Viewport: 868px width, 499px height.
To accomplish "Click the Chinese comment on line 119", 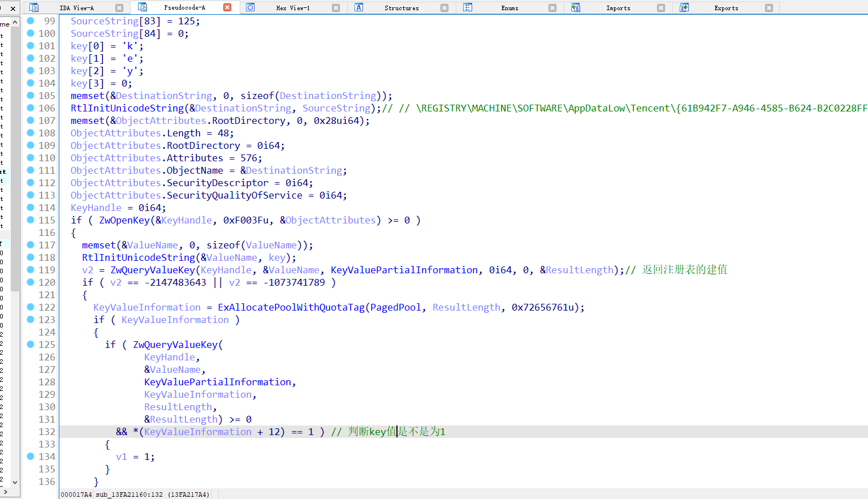I will [676, 270].
